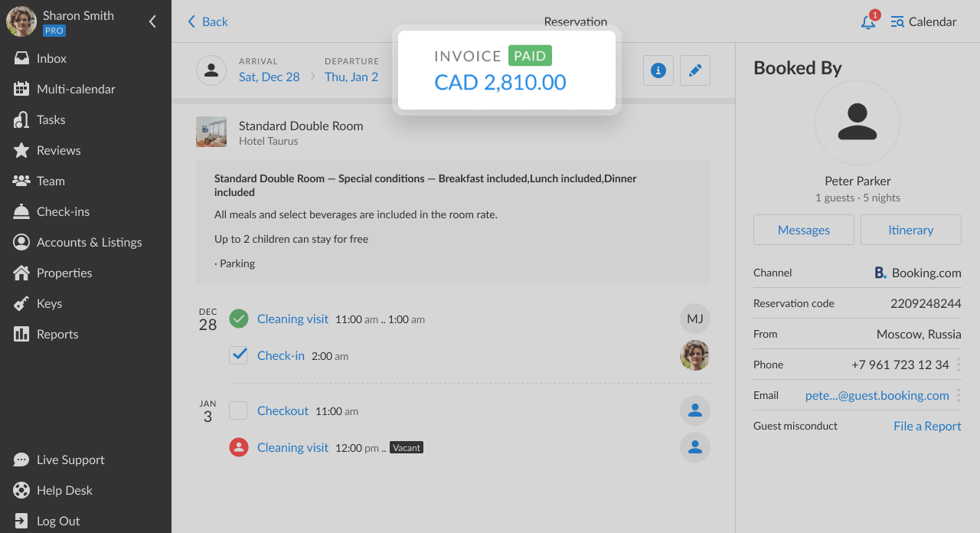Screen dimensions: 980x533
Task: Select phone number +7 961 723 12 34
Action: pyautogui.click(x=900, y=365)
